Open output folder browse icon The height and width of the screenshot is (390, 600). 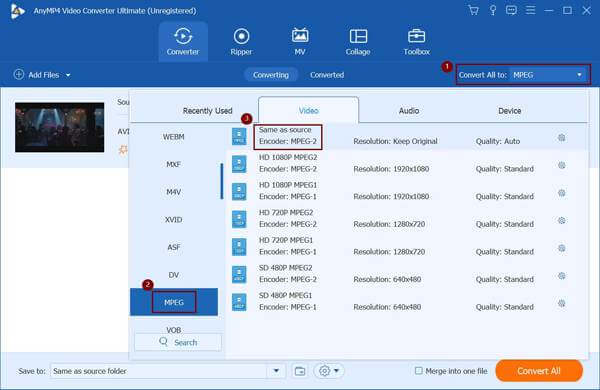pyautogui.click(x=300, y=371)
